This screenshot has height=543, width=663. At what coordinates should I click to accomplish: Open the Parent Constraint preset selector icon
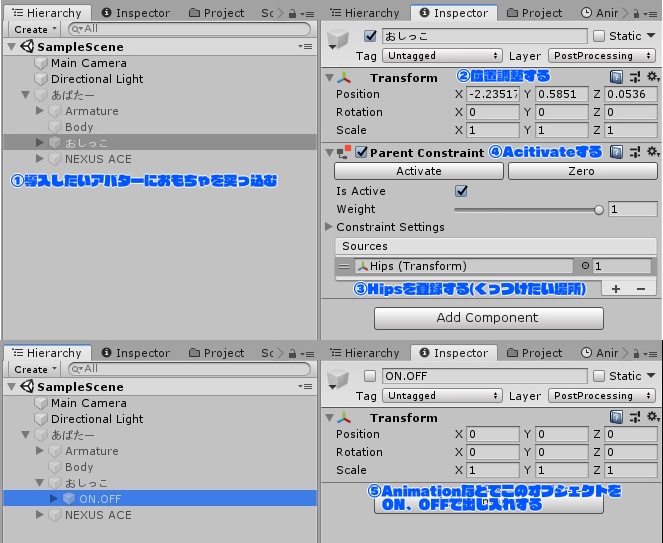pos(635,152)
